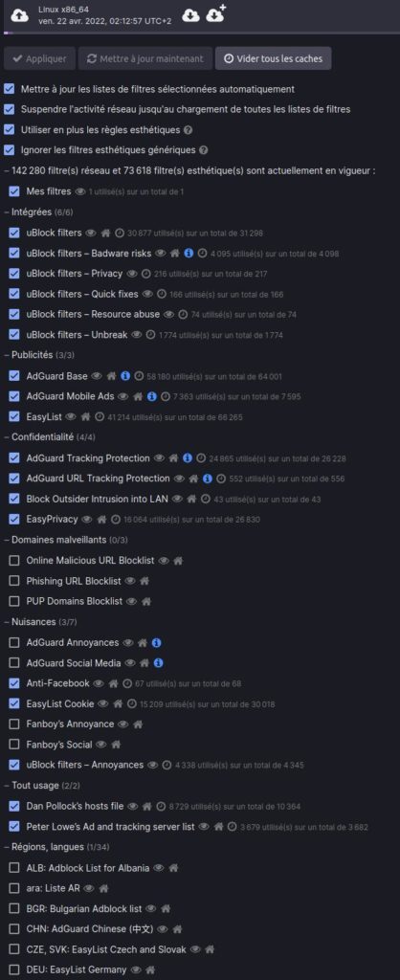Screen dimensions: 400x980
Task: Click Mettre à jour maintenant button
Action: click(145, 58)
